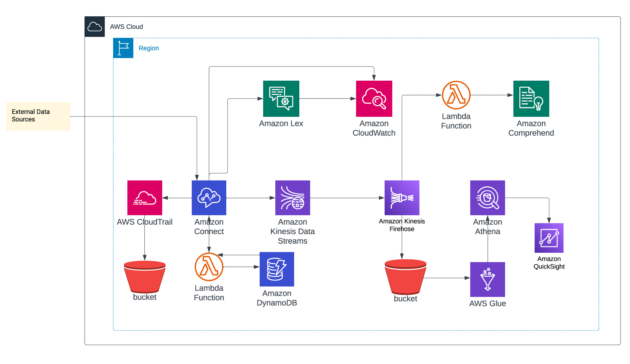Image resolution: width=630 pixels, height=364 pixels.
Task: Click the "Amazon Kinesis Firehose" label
Action: 402,225
